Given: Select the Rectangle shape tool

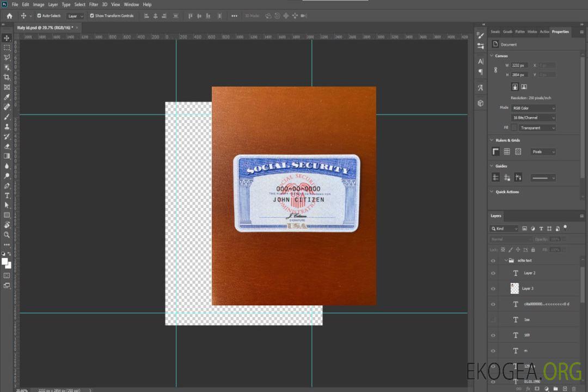Looking at the screenshot, I should (7, 215).
